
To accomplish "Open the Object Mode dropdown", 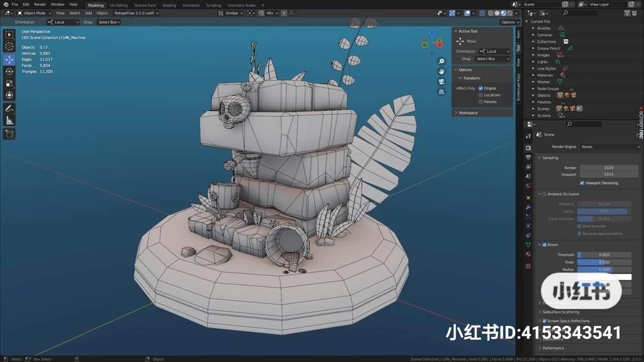I will (x=35, y=13).
